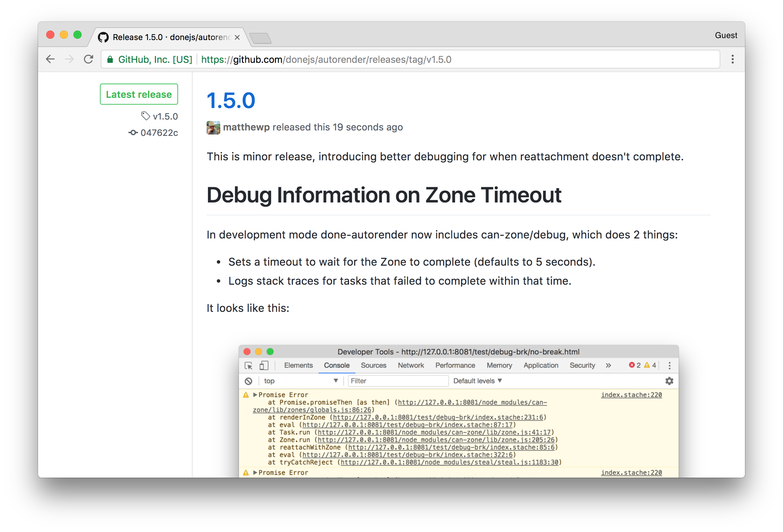Click the second index.stache:220 source link
783x532 pixels.
(631, 473)
